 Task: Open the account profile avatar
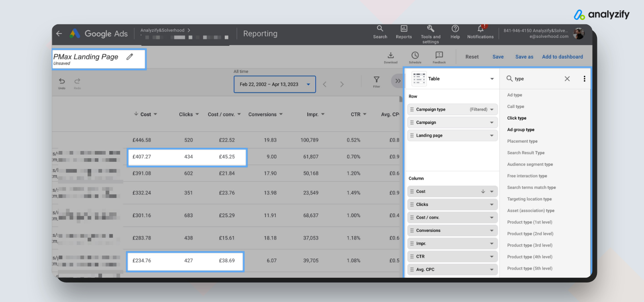tap(579, 33)
